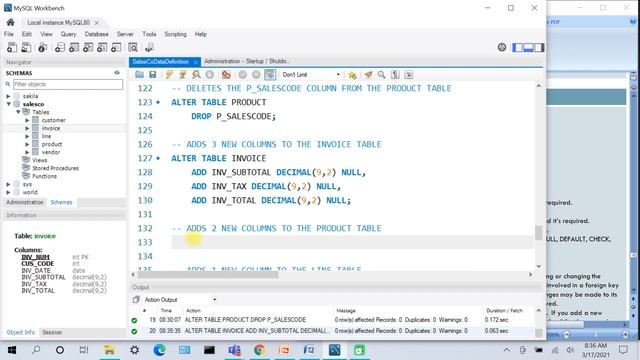
Task: Execute the script with the lightning bolt icon
Action: coord(169,75)
